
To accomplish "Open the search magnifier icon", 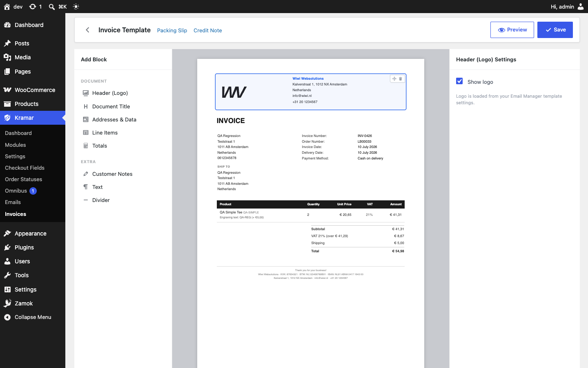I will (52, 7).
